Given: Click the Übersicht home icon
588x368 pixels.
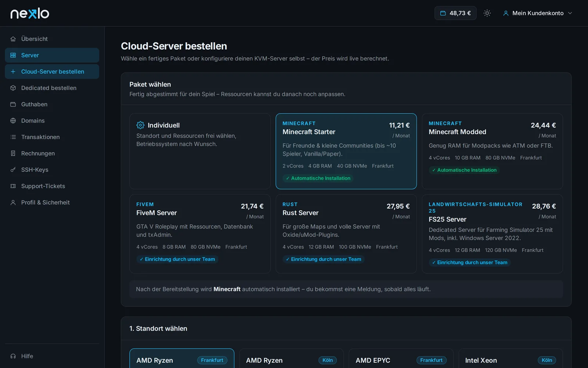Looking at the screenshot, I should coord(13,39).
